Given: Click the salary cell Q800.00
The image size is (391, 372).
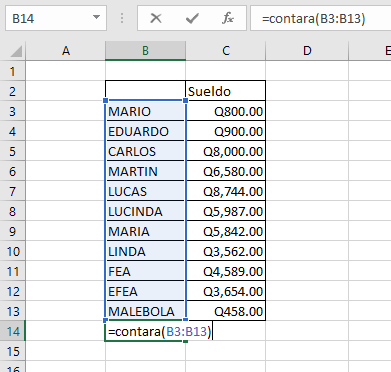Looking at the screenshot, I should pos(226,111).
